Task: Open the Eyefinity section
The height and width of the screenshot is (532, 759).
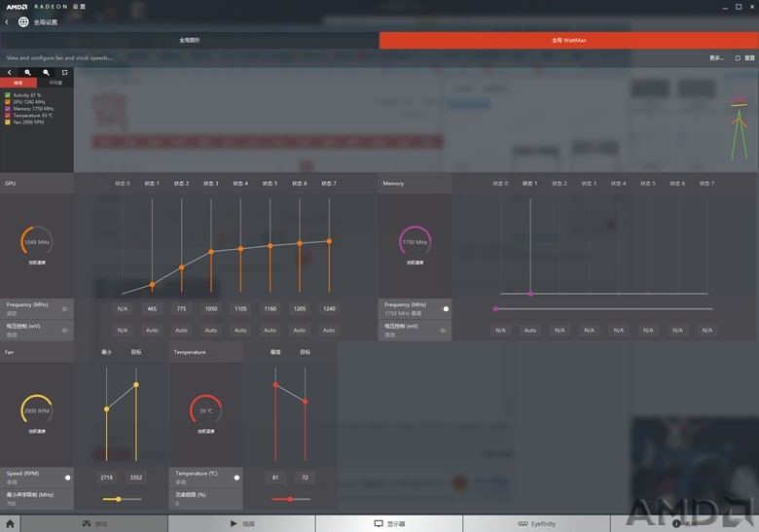Action: [x=537, y=524]
